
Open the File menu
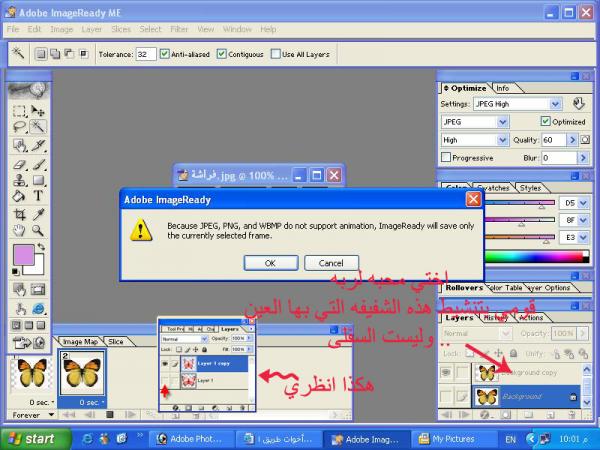(12, 29)
